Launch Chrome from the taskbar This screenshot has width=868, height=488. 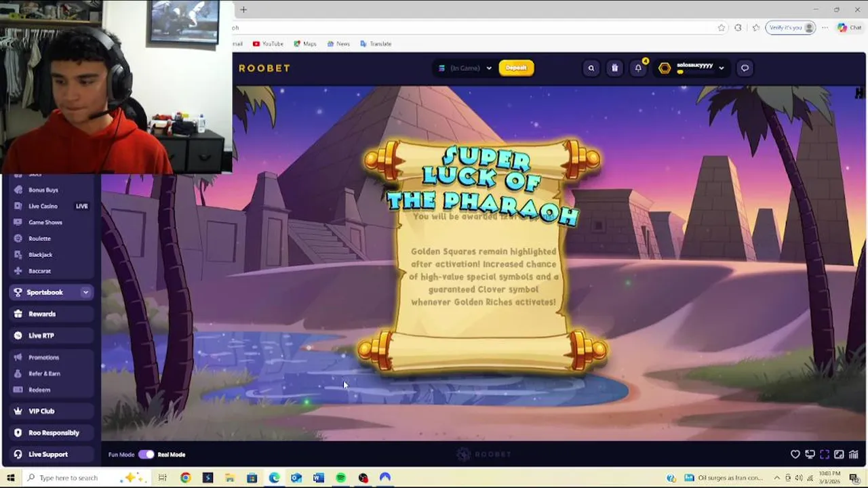[x=185, y=478]
